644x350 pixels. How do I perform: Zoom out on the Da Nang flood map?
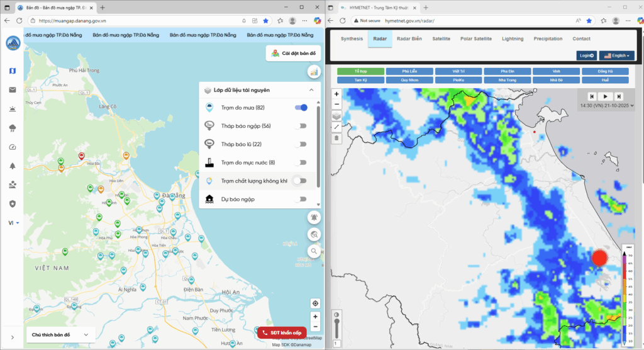315,327
